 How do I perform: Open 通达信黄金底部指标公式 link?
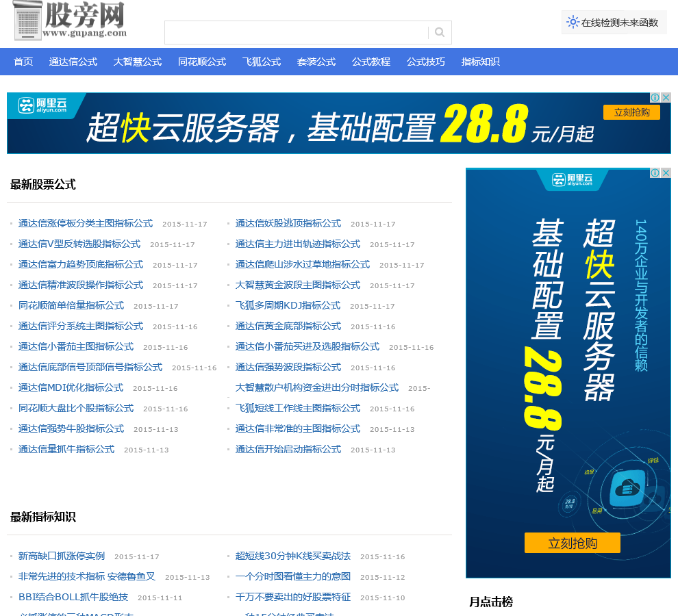click(x=288, y=326)
